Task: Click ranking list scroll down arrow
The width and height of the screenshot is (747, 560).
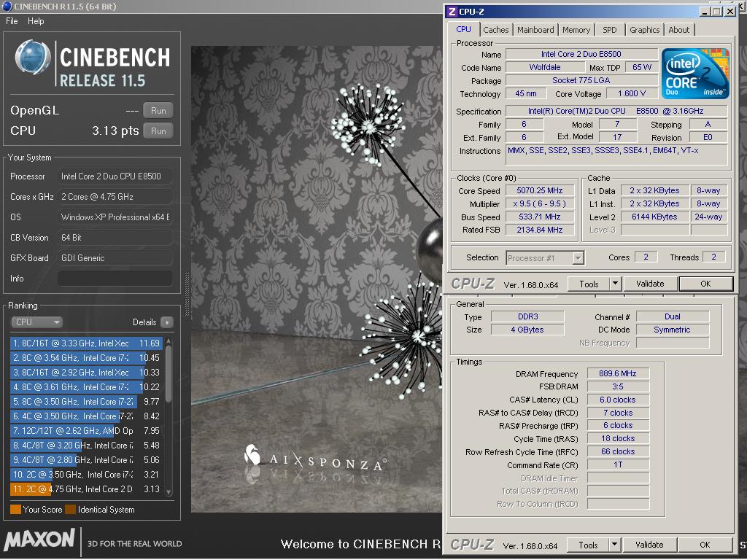Action: [x=169, y=492]
